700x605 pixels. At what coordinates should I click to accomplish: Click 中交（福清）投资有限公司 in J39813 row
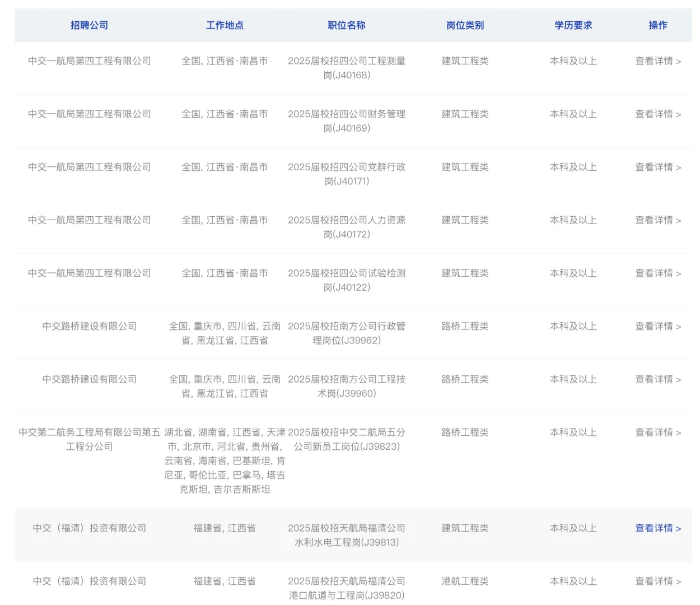click(89, 528)
